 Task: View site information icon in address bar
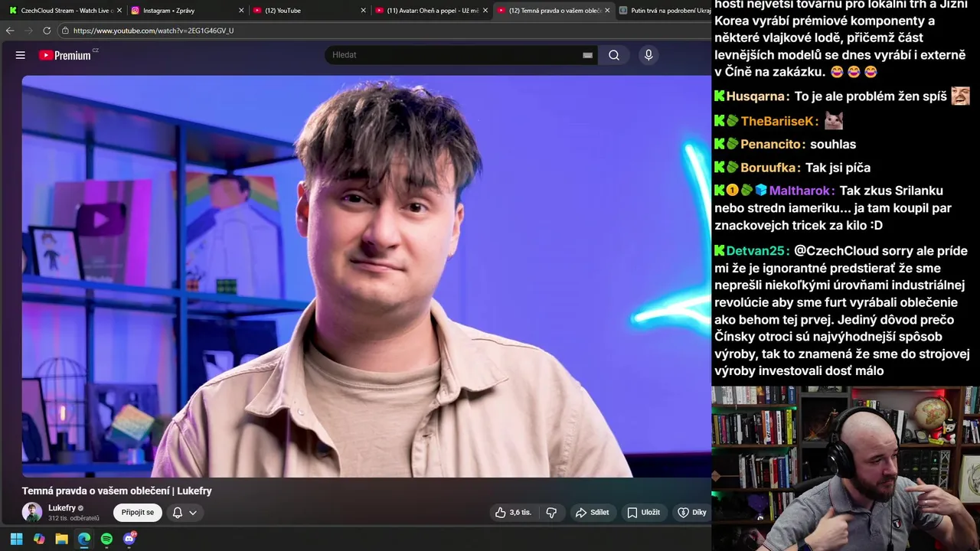(x=66, y=31)
